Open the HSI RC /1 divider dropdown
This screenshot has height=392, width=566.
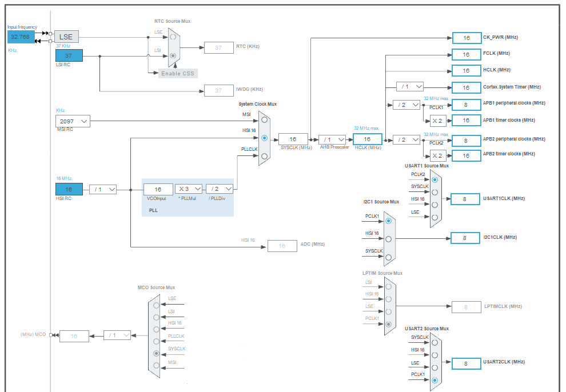point(103,189)
